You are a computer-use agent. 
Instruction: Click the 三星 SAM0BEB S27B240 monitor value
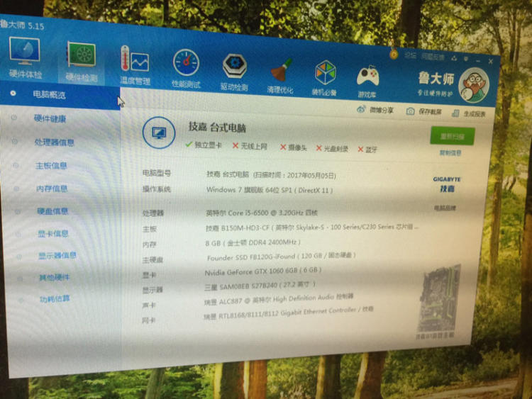pos(260,286)
